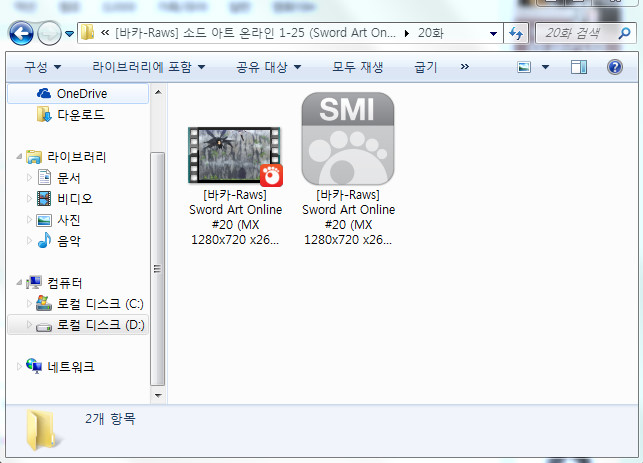Open the 라이브러리에 포함 menu
This screenshot has height=463, width=643.
click(x=148, y=67)
